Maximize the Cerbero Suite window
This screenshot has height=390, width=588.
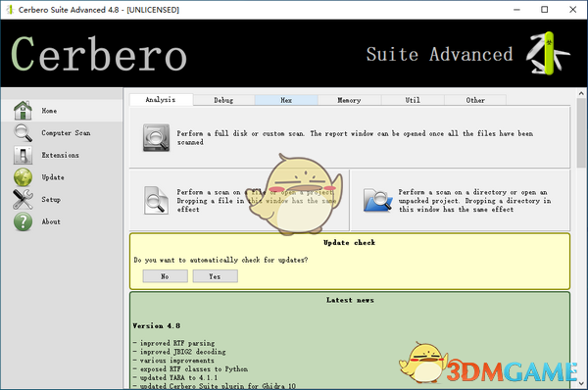point(545,10)
